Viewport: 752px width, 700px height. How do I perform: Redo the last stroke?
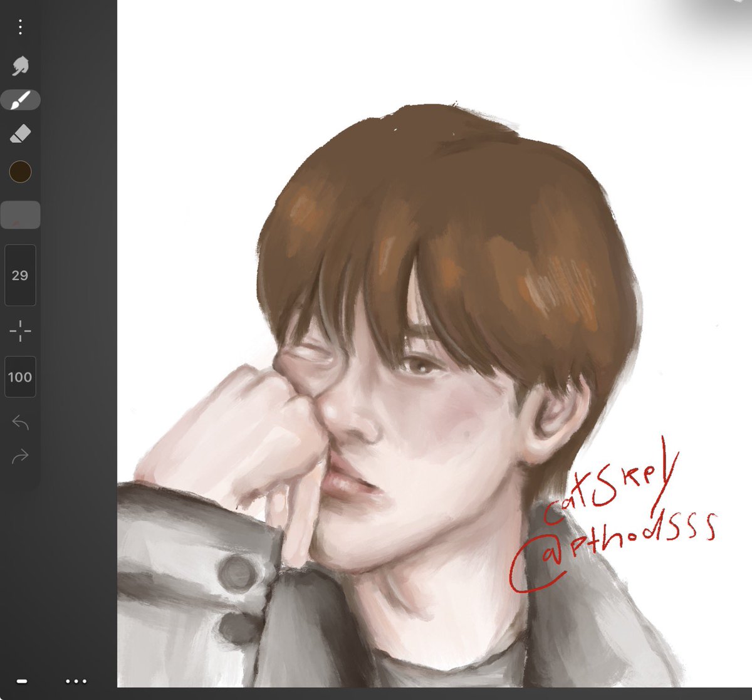pyautogui.click(x=20, y=457)
